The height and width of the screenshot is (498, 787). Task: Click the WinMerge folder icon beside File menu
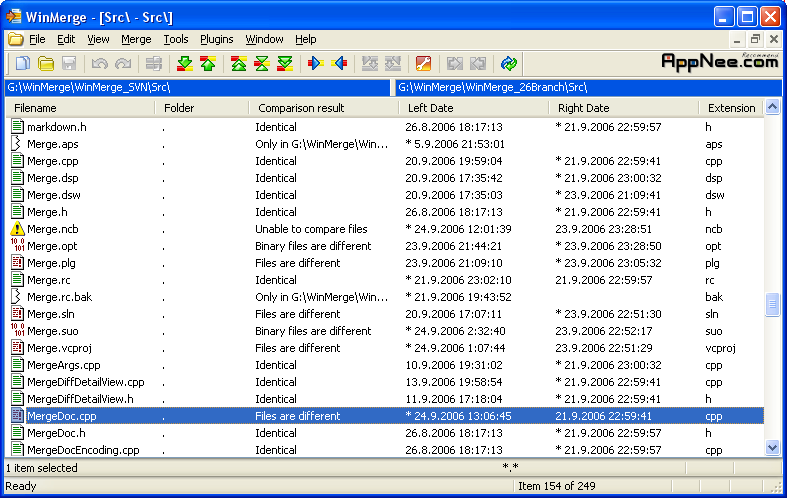coord(16,39)
